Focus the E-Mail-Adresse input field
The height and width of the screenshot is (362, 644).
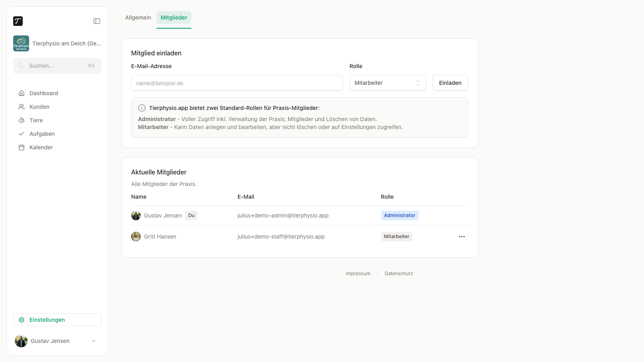click(237, 83)
